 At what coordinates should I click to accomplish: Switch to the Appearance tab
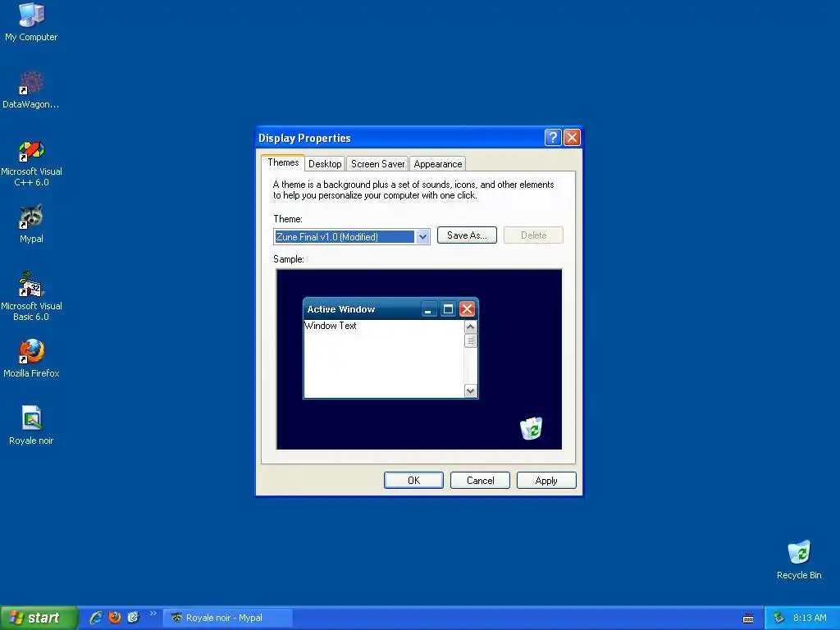coord(438,164)
